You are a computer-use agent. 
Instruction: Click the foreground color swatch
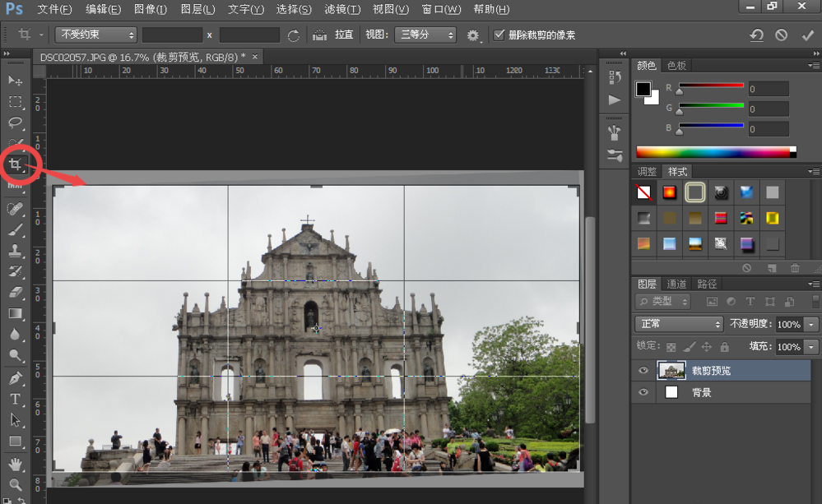[x=643, y=89]
